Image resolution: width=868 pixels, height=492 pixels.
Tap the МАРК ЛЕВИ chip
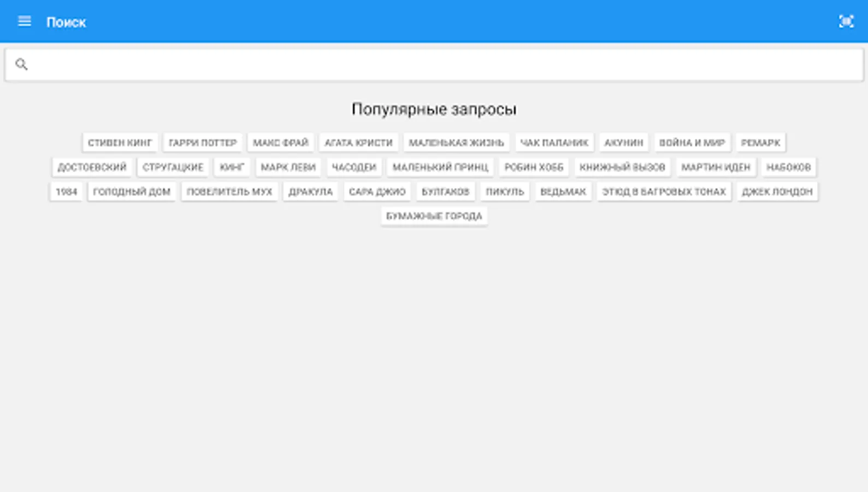(x=288, y=167)
